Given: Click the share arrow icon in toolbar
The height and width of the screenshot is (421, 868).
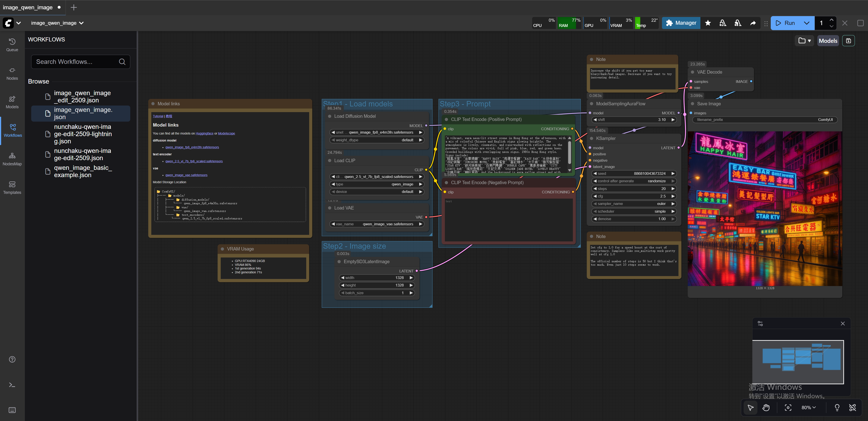Looking at the screenshot, I should click(x=753, y=23).
